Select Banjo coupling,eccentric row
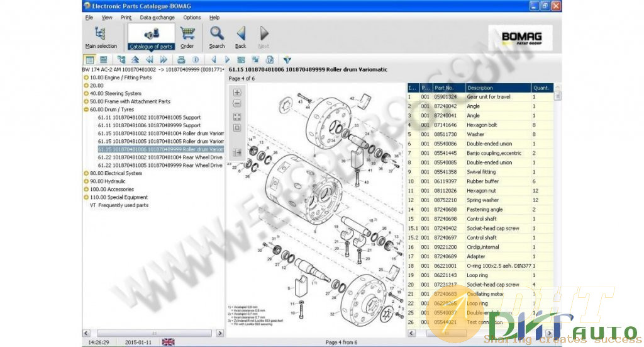 pyautogui.click(x=480, y=154)
